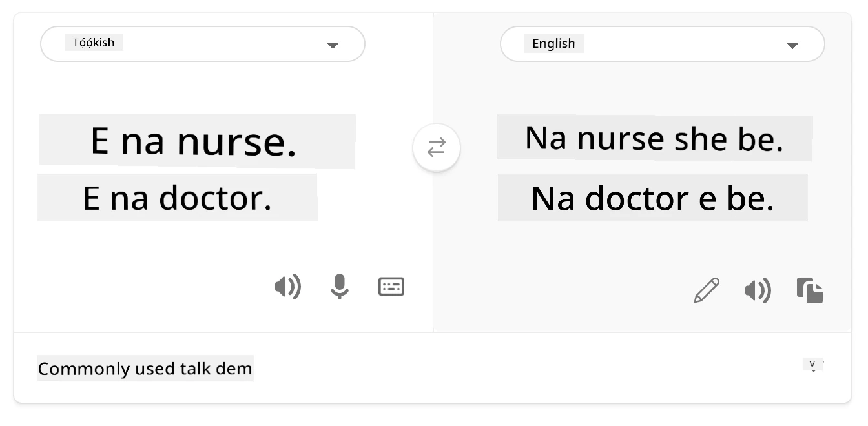Click the arrow beside English

point(792,45)
